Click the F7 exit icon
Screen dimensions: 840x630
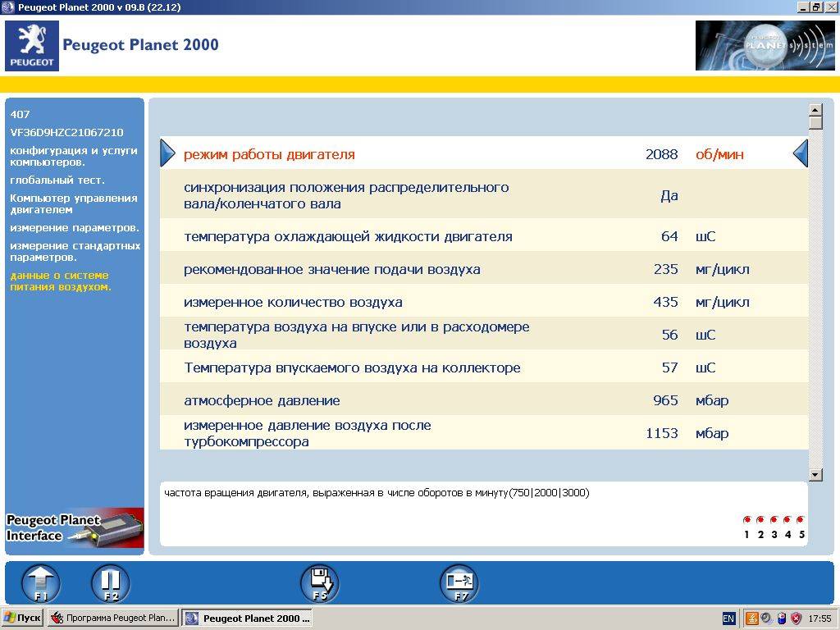[459, 584]
